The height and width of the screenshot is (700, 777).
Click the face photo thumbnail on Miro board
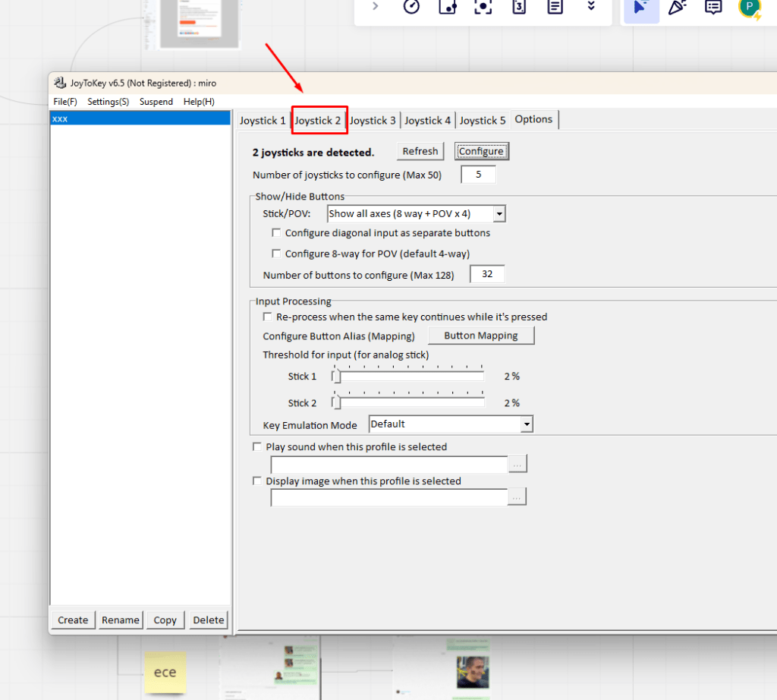tap(472, 672)
